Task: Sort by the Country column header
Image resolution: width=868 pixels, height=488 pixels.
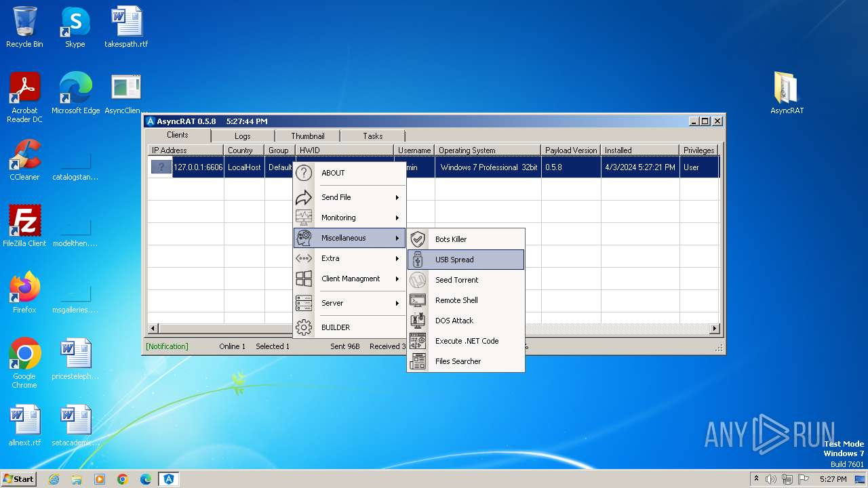Action: click(x=244, y=150)
